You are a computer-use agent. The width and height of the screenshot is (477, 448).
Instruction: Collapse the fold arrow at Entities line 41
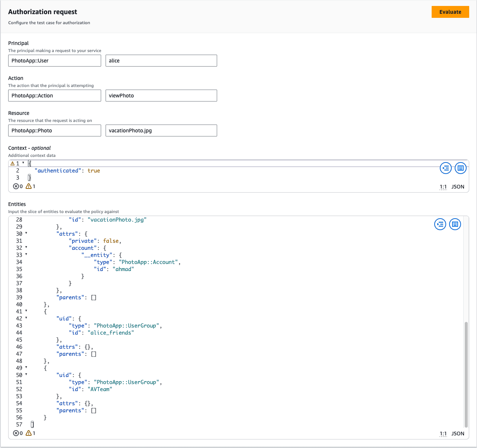[26, 311]
